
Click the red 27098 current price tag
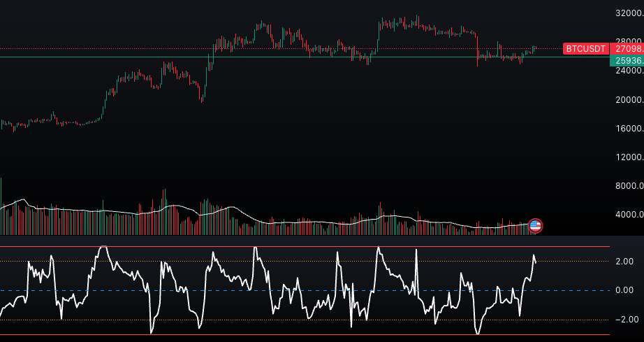627,49
